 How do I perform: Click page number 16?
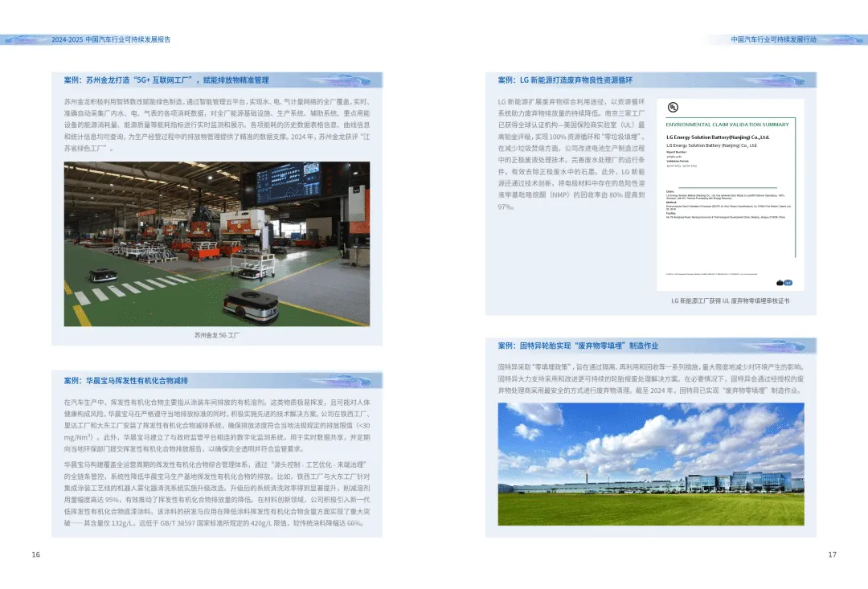(x=36, y=554)
